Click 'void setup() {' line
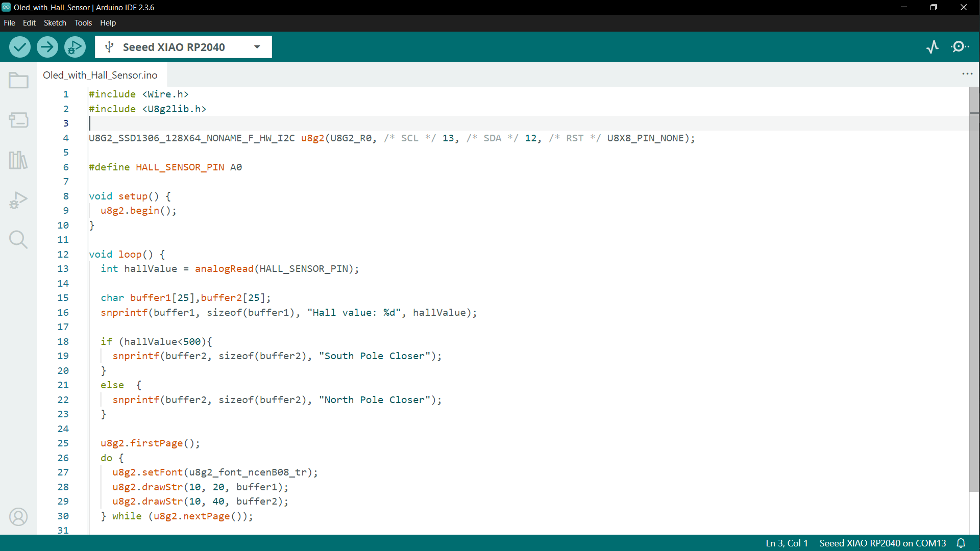 [130, 196]
